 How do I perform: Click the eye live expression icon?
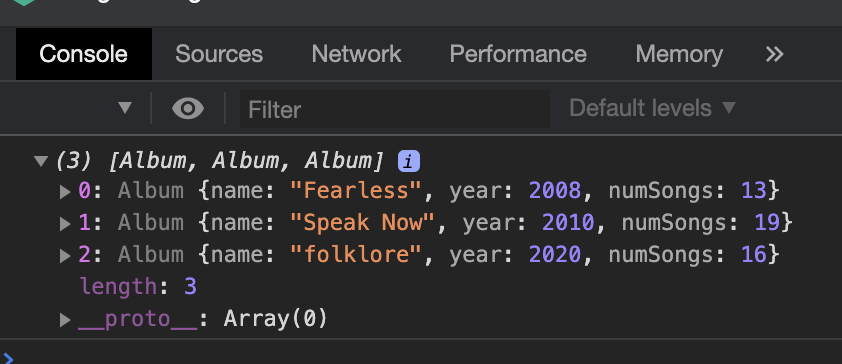coord(188,108)
